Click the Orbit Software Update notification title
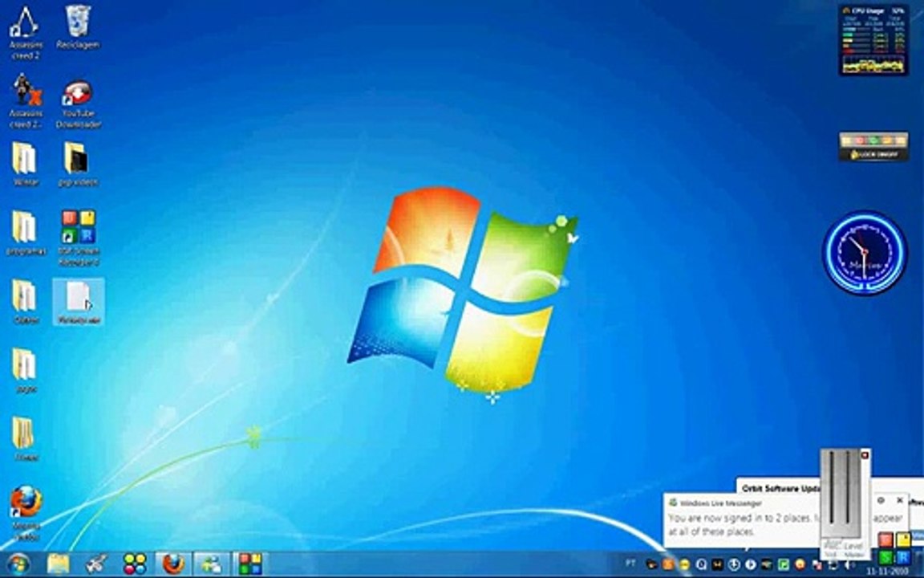The image size is (924, 578). [x=781, y=489]
